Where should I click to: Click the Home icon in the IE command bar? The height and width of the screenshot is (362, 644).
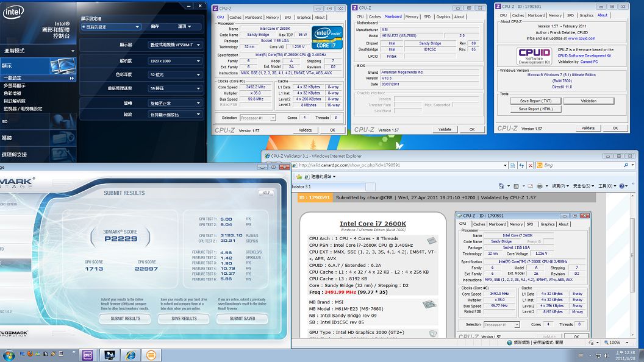coord(501,186)
